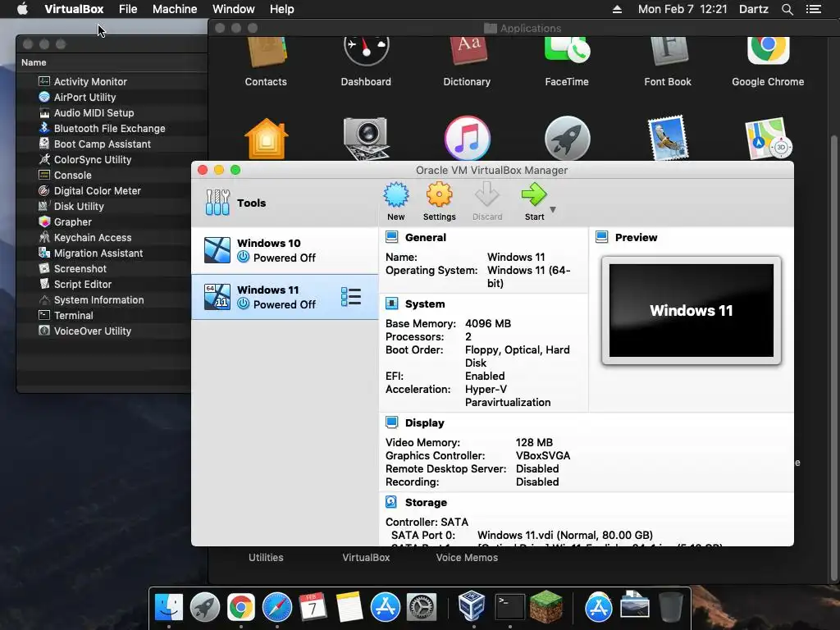Screen dimensions: 840x630
Task: Open the File menu
Action: [128, 9]
